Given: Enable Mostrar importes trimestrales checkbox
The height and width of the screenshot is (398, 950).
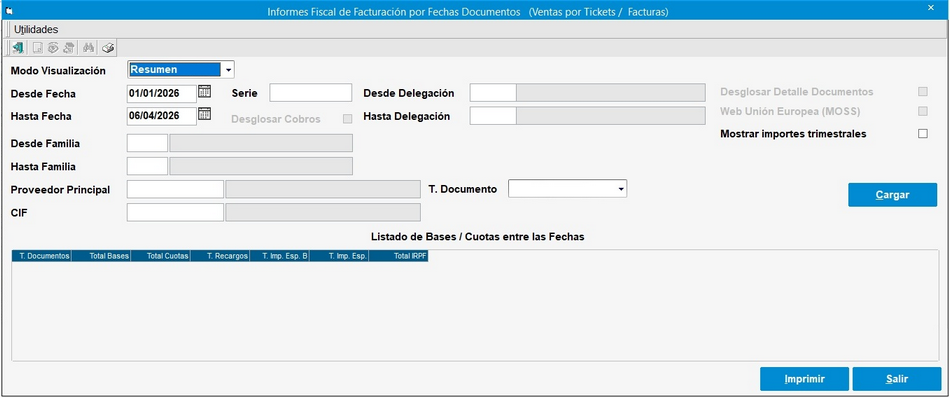Looking at the screenshot, I should pyautogui.click(x=923, y=134).
